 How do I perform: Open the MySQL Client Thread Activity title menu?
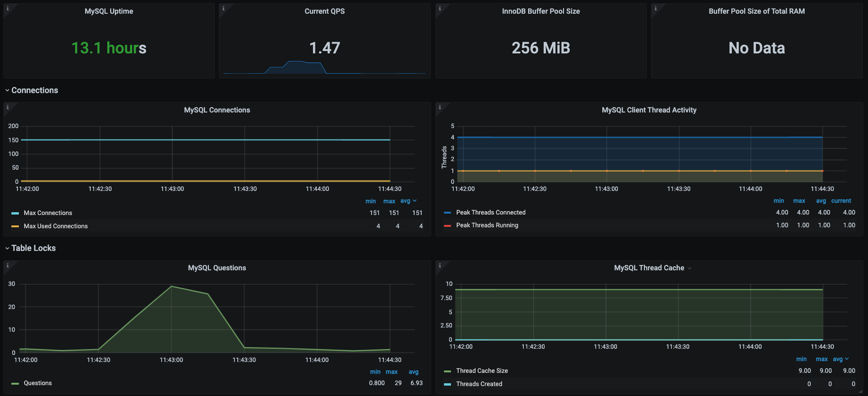point(649,110)
